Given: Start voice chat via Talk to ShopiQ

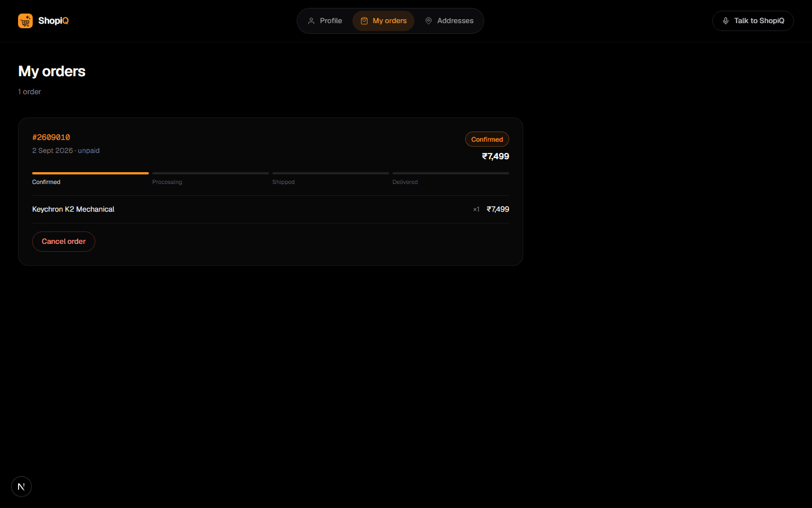Looking at the screenshot, I should (753, 21).
